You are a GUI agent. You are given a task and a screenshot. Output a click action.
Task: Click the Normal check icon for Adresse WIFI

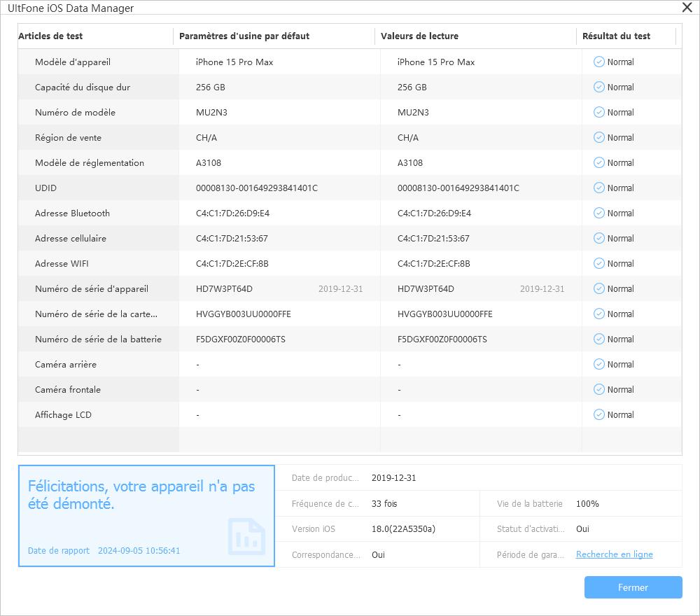coord(598,264)
